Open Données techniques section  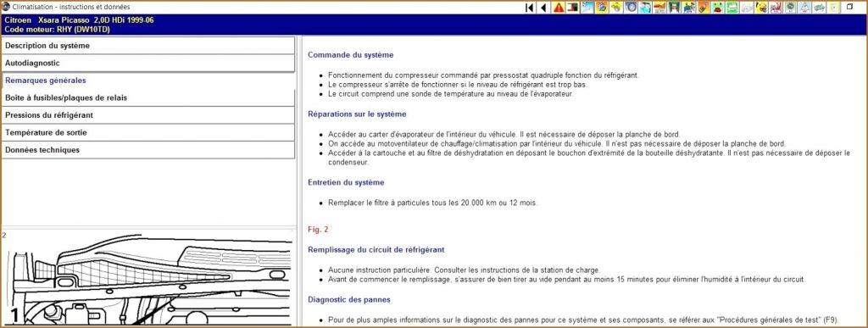pyautogui.click(x=147, y=150)
